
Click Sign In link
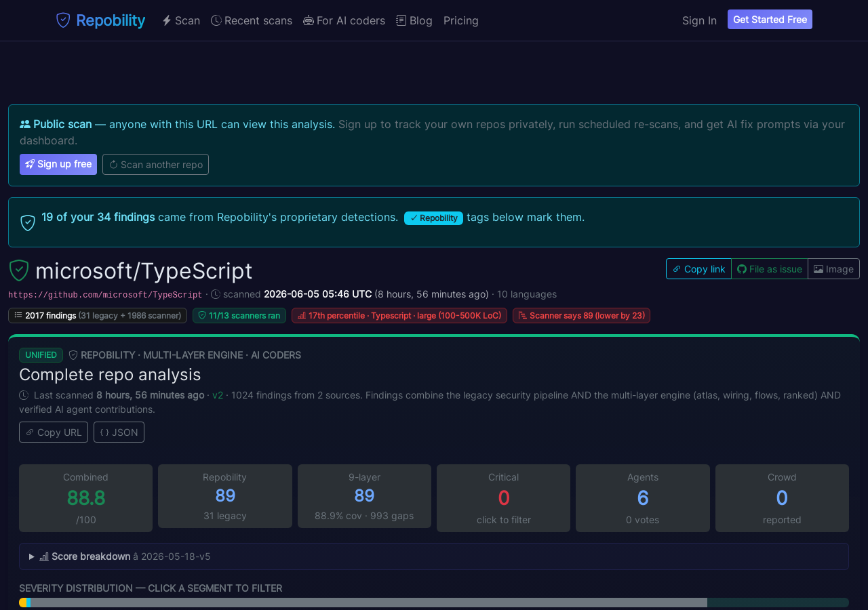coord(699,20)
